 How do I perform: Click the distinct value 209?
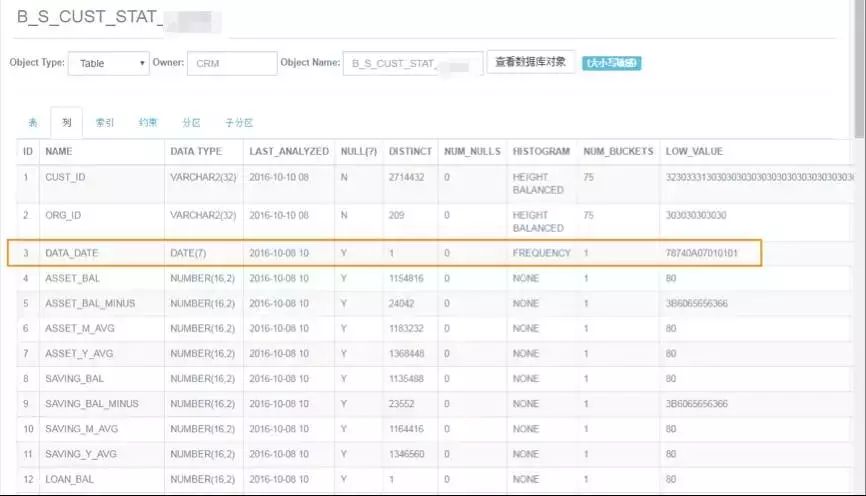397,215
